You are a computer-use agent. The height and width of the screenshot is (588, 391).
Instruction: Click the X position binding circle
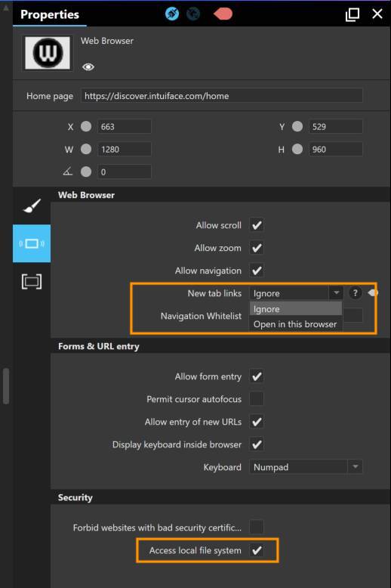[86, 126]
